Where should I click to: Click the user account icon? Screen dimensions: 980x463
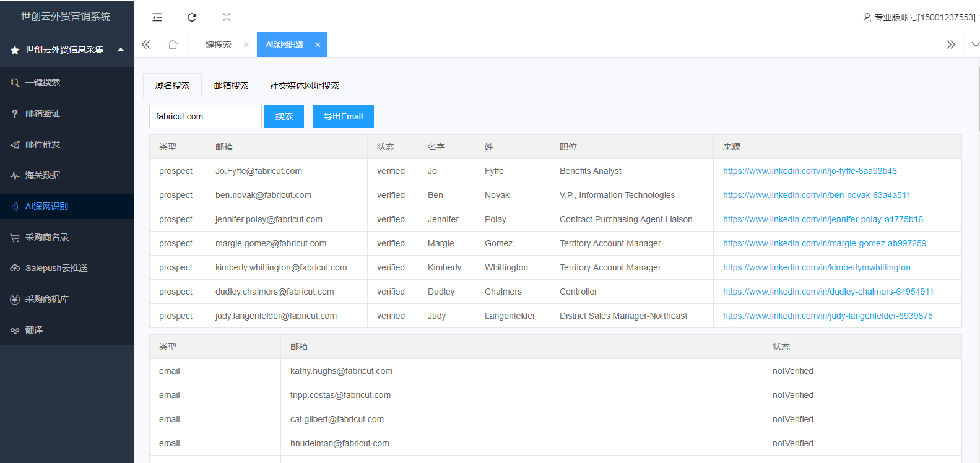867,17
